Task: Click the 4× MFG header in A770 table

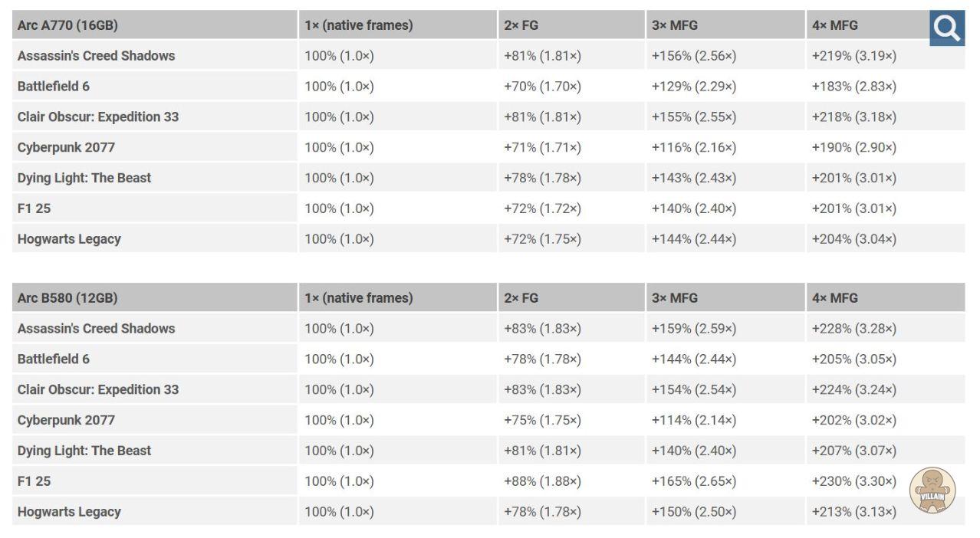Action: [x=835, y=25]
